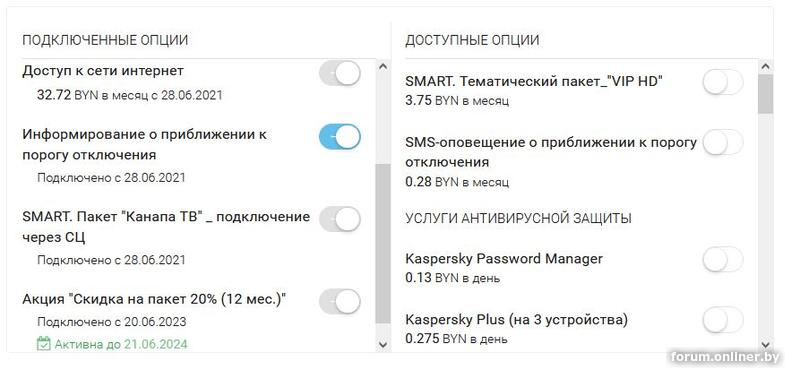The height and width of the screenshot is (378, 800).
Task: Click the down arrow of the right list scrollbar
Action: click(765, 345)
